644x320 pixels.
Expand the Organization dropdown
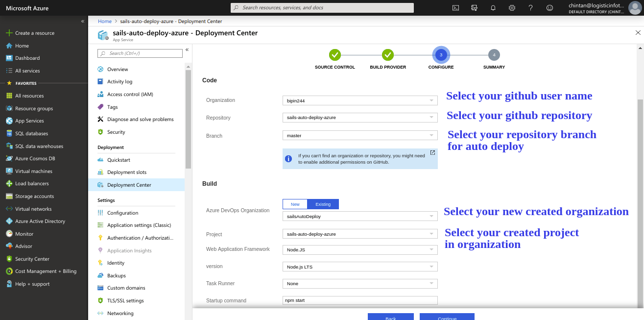coord(360,100)
